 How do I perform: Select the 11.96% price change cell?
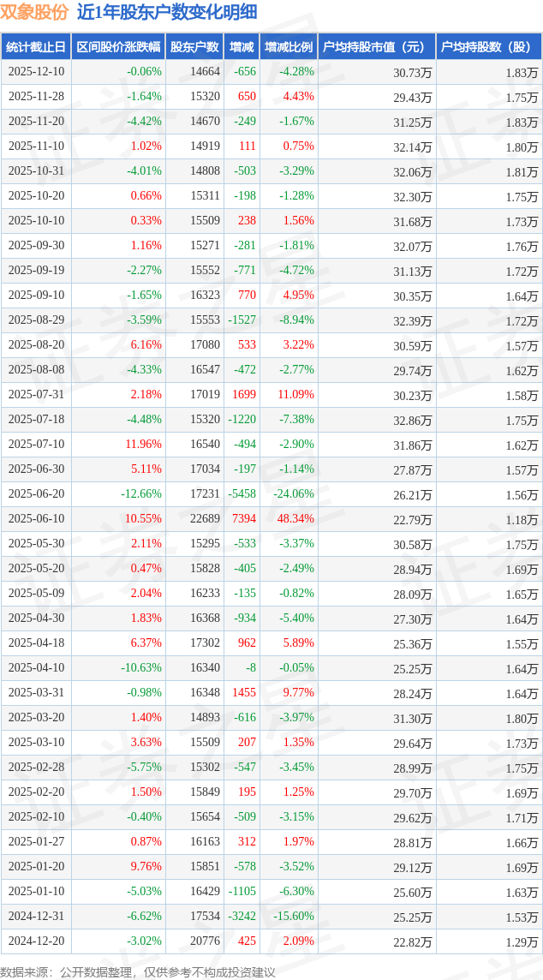(143, 445)
